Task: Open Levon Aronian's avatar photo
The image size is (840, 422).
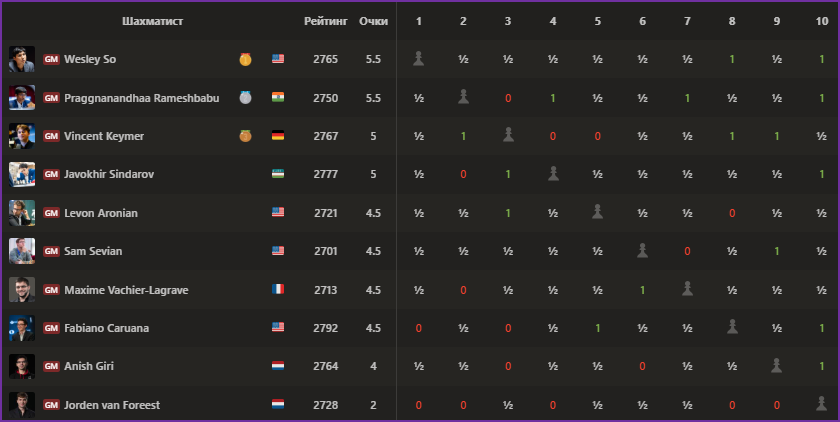Action: pos(22,213)
